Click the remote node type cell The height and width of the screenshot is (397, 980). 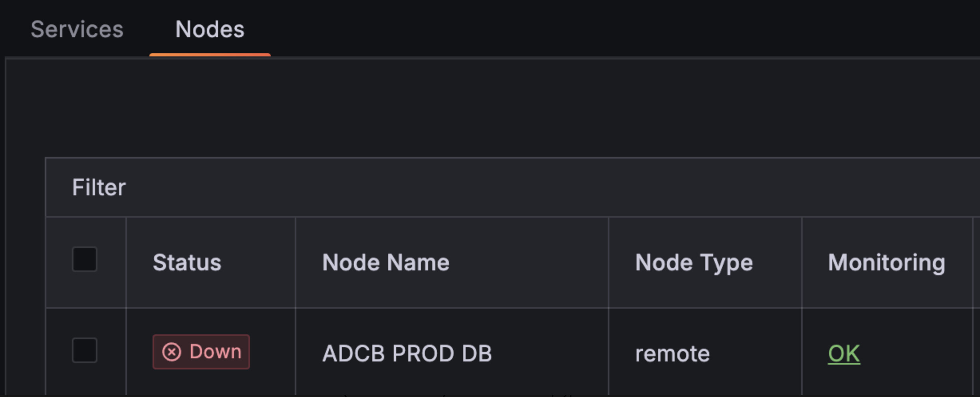pos(673,353)
